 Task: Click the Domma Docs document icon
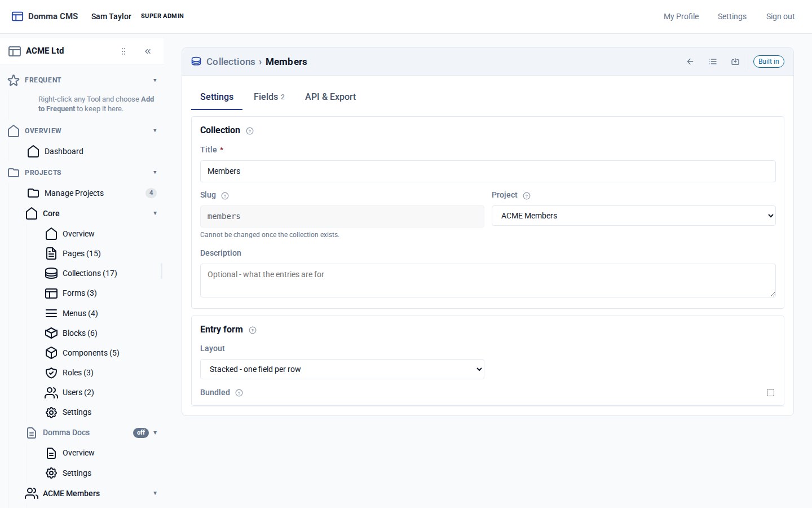tap(32, 433)
